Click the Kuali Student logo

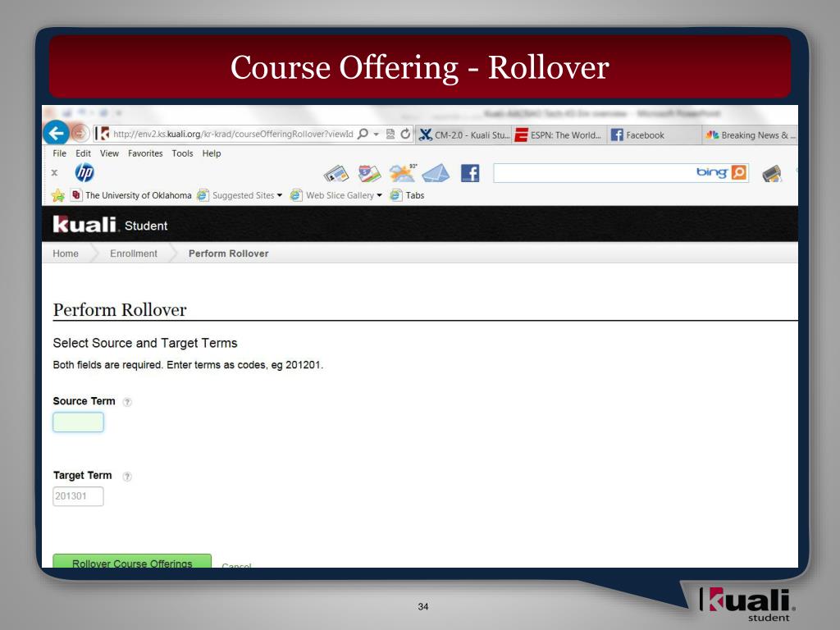(x=110, y=225)
